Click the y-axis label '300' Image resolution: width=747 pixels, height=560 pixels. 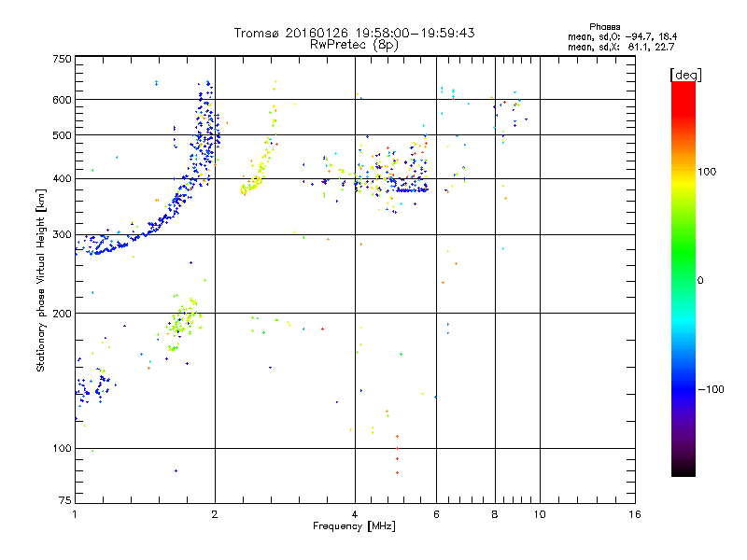tap(63, 234)
